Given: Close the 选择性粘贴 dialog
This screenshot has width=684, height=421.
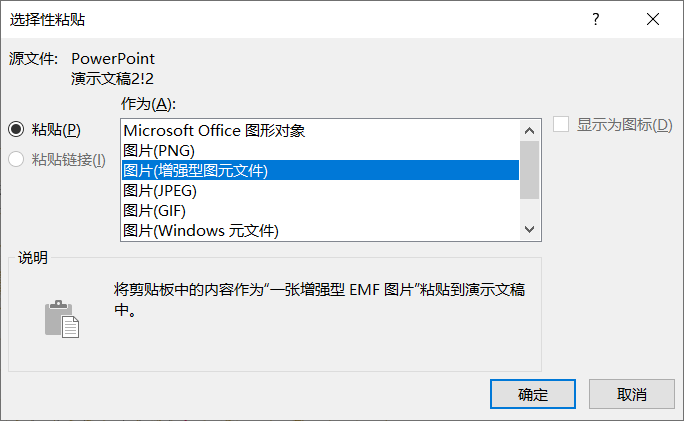Looking at the screenshot, I should point(653,19).
